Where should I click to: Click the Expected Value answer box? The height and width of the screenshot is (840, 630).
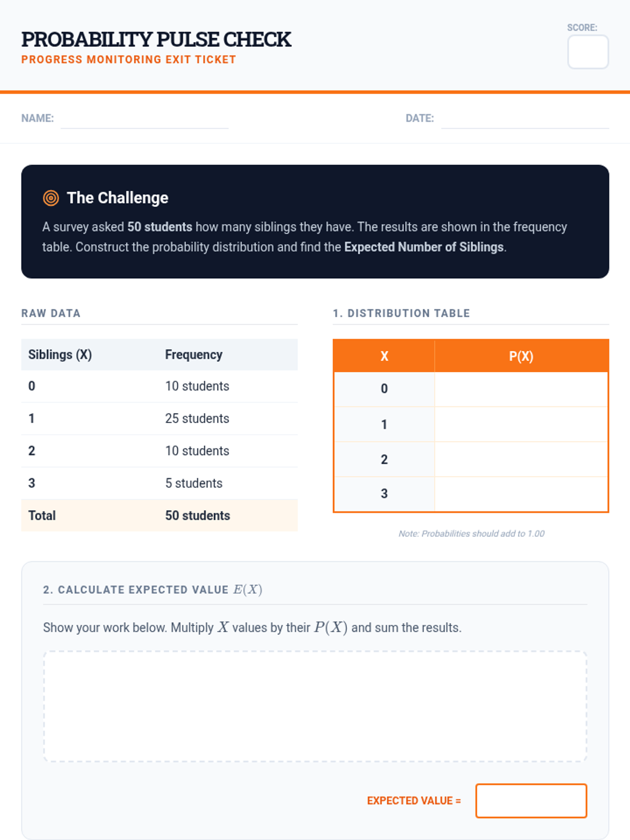[x=531, y=801]
